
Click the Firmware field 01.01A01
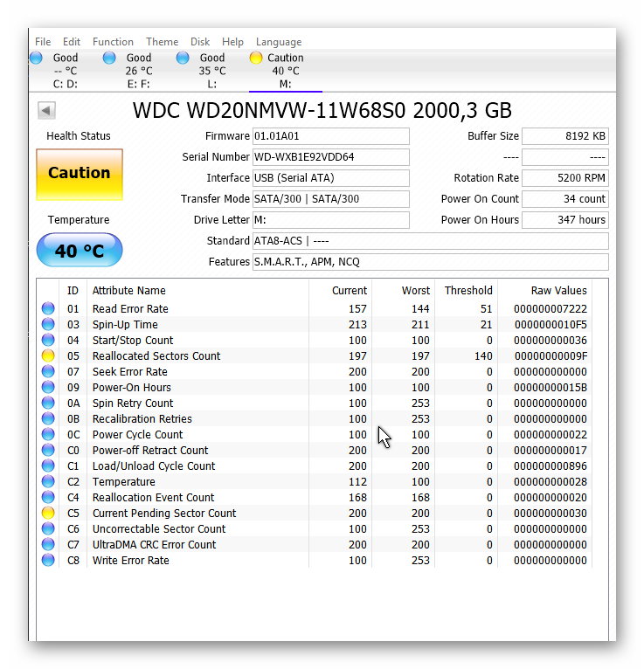tap(331, 136)
